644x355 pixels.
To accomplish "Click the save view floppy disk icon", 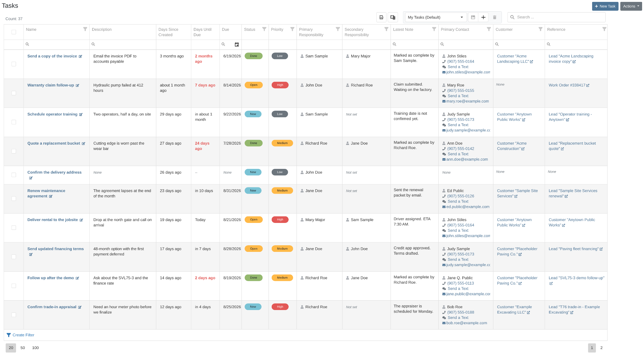I will pyautogui.click(x=473, y=17).
